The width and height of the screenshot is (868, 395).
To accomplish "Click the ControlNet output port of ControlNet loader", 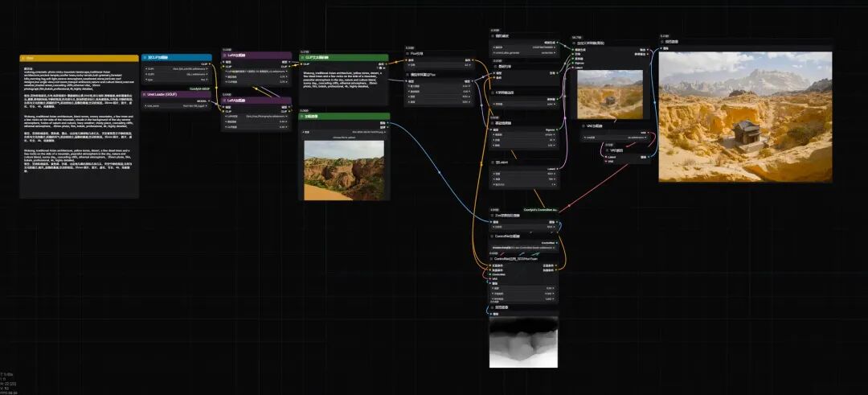I will tap(556, 243).
